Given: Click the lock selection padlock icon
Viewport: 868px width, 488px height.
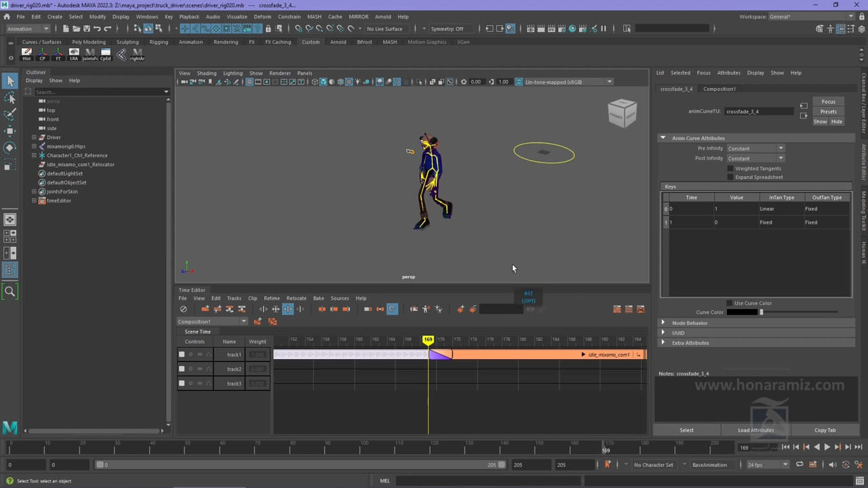Looking at the screenshot, I should [268, 28].
